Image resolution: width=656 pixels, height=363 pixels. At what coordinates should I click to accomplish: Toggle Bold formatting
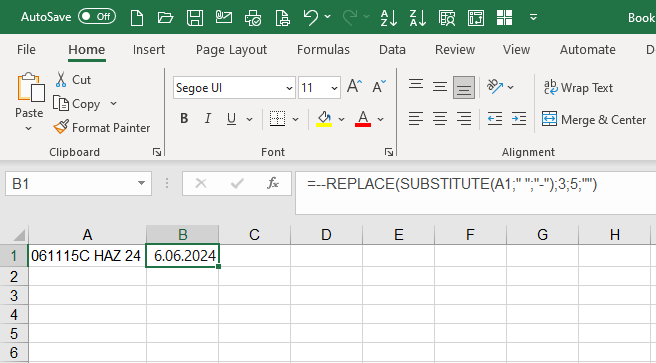[x=184, y=119]
